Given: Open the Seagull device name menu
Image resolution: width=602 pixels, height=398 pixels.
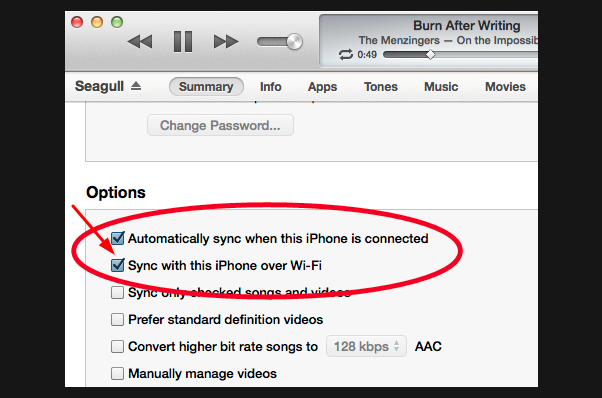Looking at the screenshot, I should pos(99,86).
